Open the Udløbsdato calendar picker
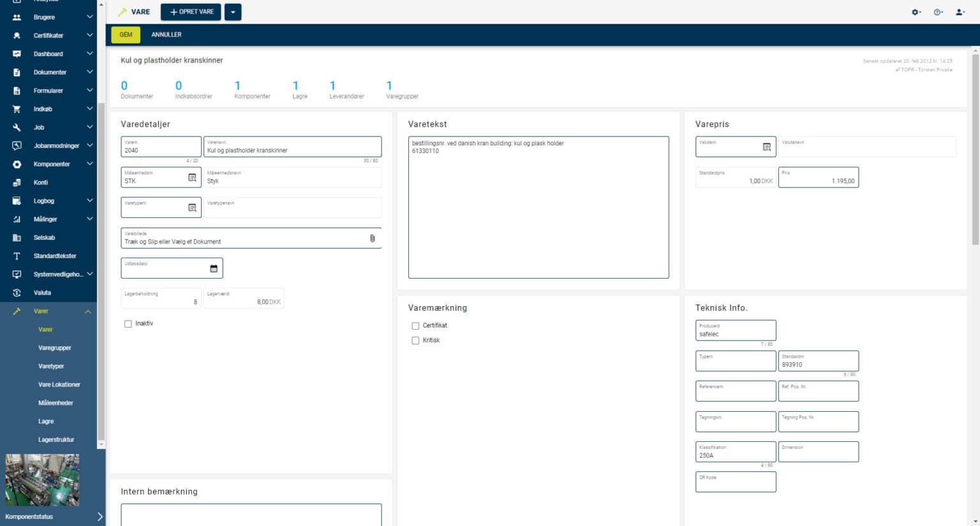 (214, 268)
